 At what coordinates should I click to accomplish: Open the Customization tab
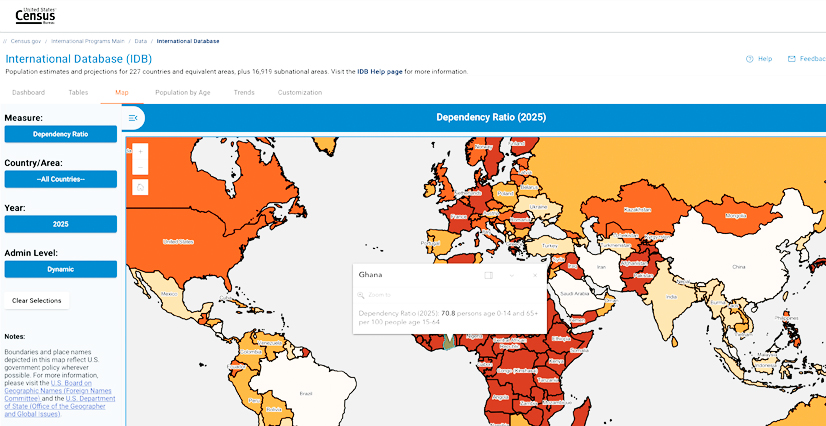300,92
